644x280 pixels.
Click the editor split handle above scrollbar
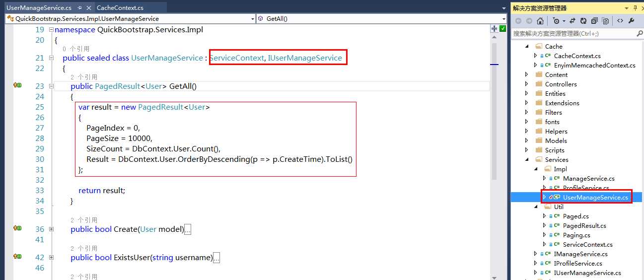pos(495,29)
